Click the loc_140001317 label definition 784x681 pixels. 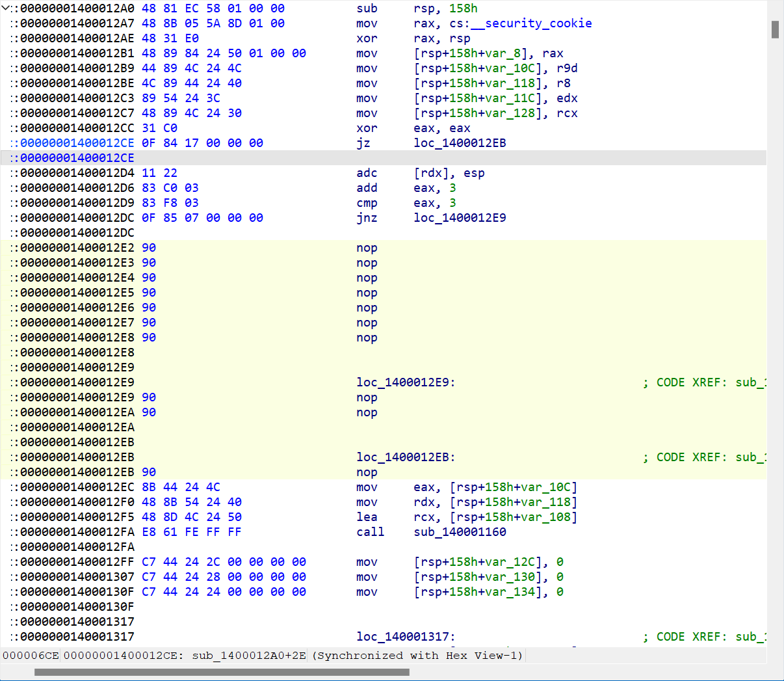(x=406, y=637)
